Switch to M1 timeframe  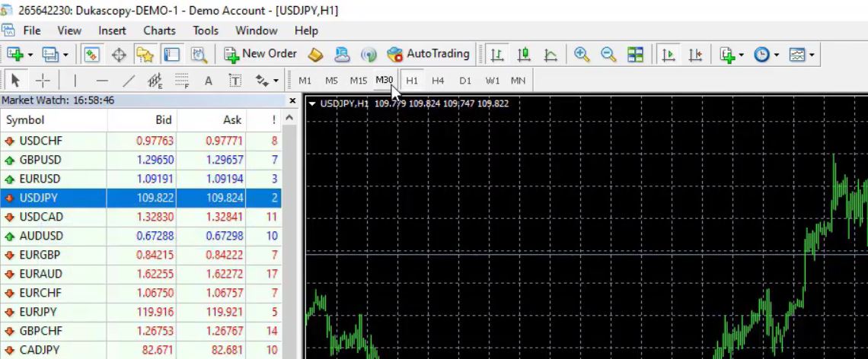coord(305,81)
